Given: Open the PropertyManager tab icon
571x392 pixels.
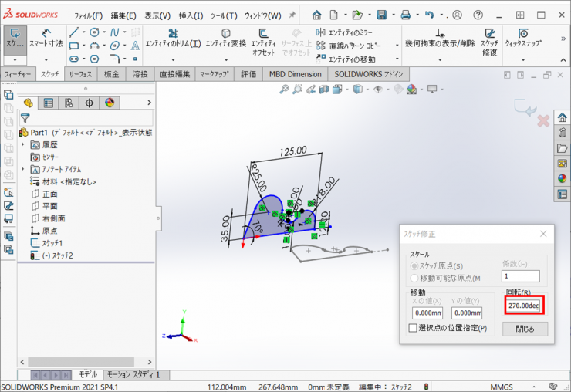Looking at the screenshot, I should 48,103.
